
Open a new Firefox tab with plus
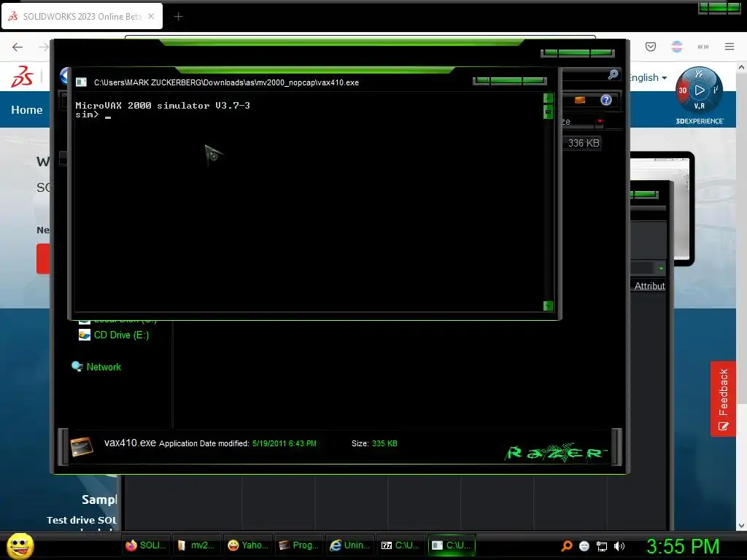[x=178, y=17]
